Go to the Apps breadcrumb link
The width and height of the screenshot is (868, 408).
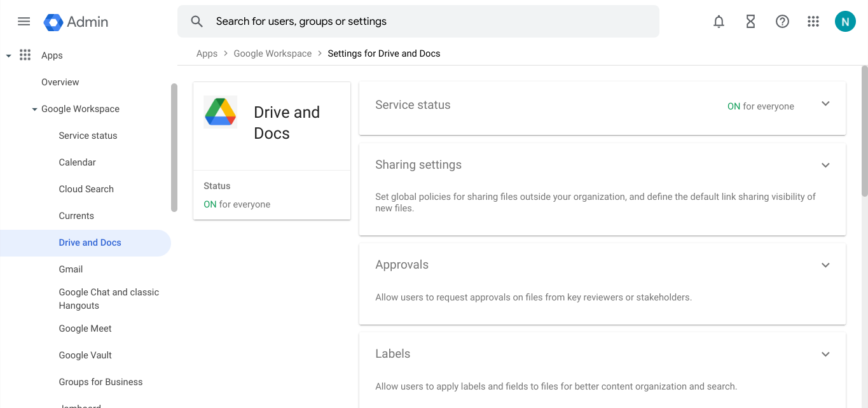[207, 53]
